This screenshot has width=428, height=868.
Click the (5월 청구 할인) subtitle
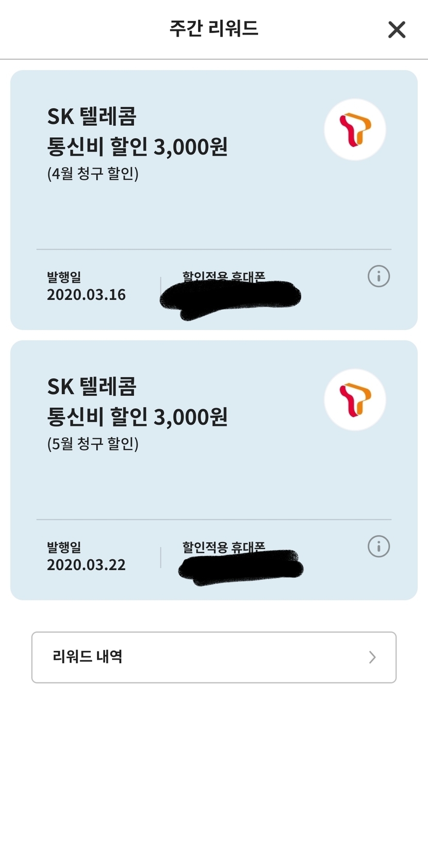pos(93,444)
